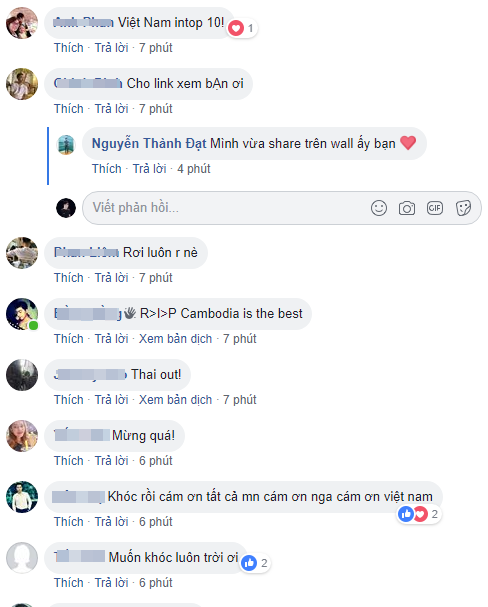The image size is (488, 607).
Task: Reply to the 'Rơi luôn r nè' comment
Action: click(111, 278)
